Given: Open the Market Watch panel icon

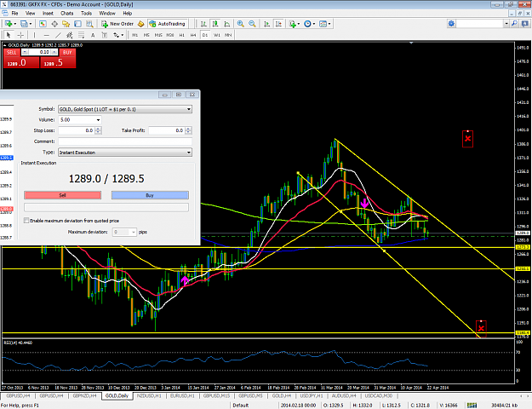Looking at the screenshot, I should point(43,24).
